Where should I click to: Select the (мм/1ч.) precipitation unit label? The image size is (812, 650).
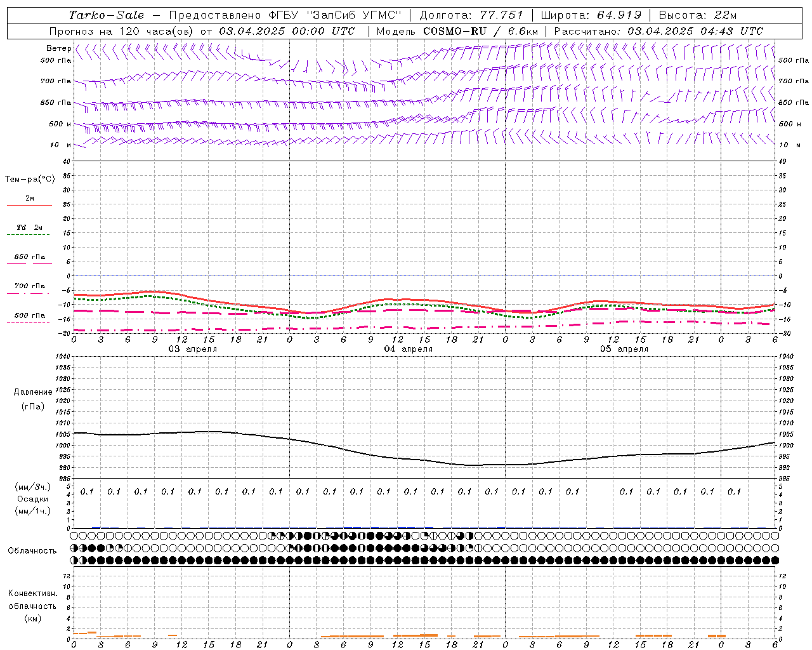(33, 511)
